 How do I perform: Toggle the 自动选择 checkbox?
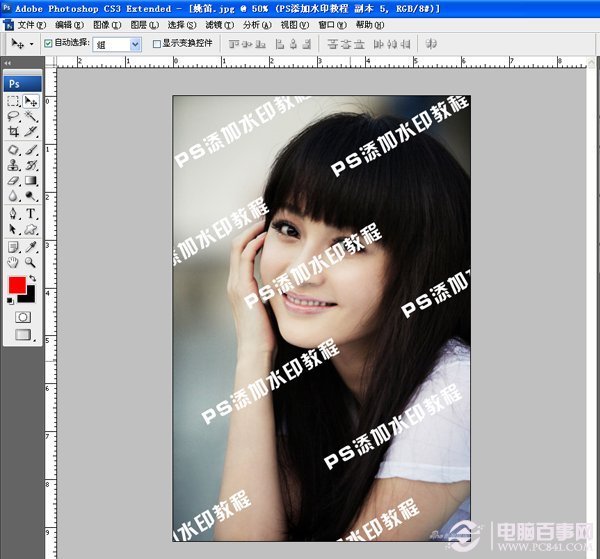[48, 44]
